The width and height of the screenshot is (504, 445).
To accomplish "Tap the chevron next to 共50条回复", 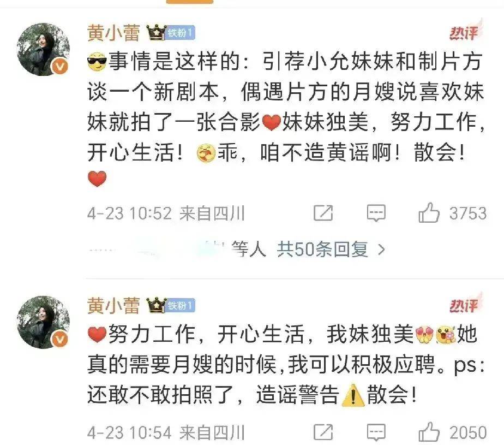I will tap(381, 250).
